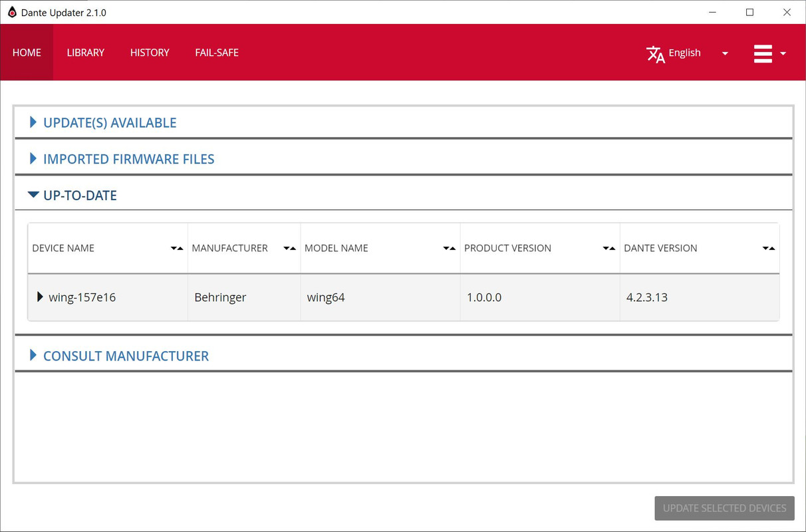806x532 pixels.
Task: Sort by Dante Version column arrows
Action: coord(768,248)
